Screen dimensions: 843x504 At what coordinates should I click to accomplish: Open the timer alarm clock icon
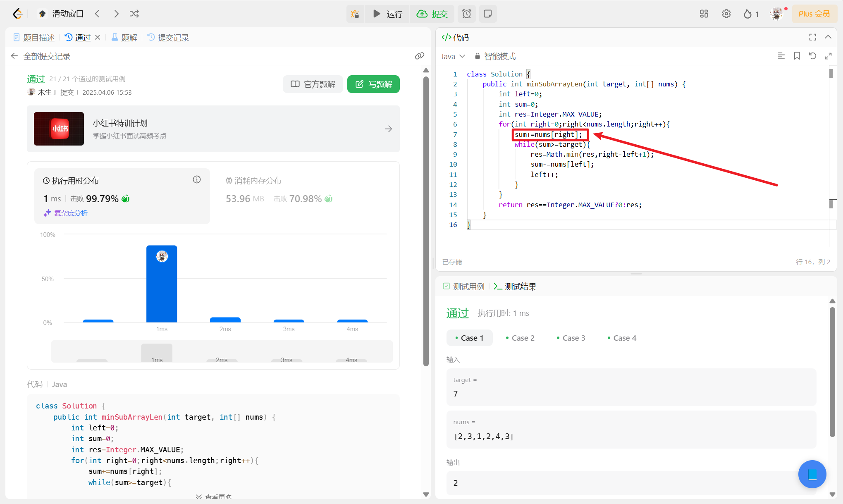pyautogui.click(x=466, y=14)
